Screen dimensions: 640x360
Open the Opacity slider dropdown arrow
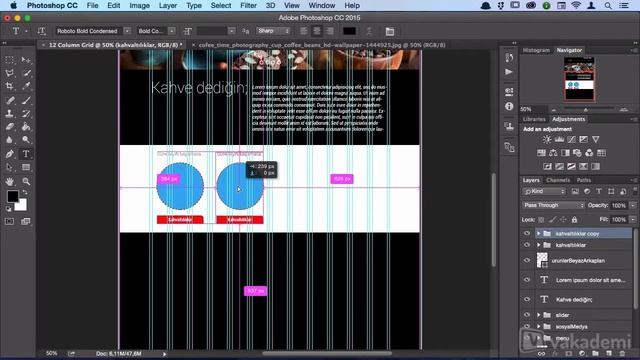coord(633,205)
